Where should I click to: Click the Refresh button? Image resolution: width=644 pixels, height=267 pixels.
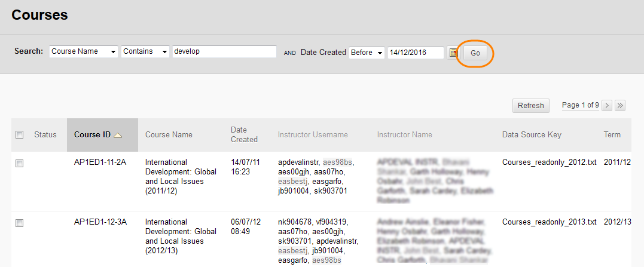pyautogui.click(x=530, y=106)
